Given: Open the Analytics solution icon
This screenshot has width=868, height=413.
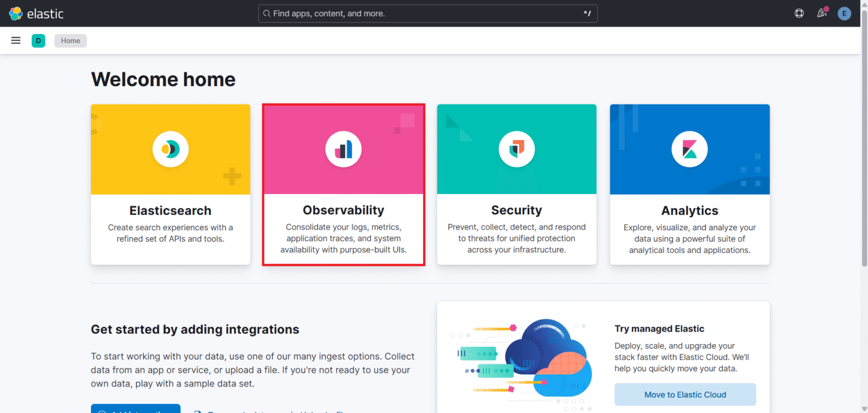Looking at the screenshot, I should tap(689, 149).
